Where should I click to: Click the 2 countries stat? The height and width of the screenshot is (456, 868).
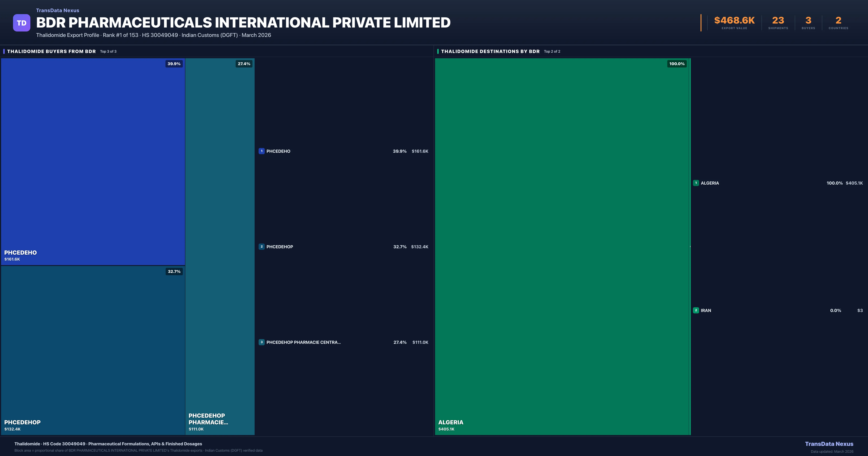point(838,21)
